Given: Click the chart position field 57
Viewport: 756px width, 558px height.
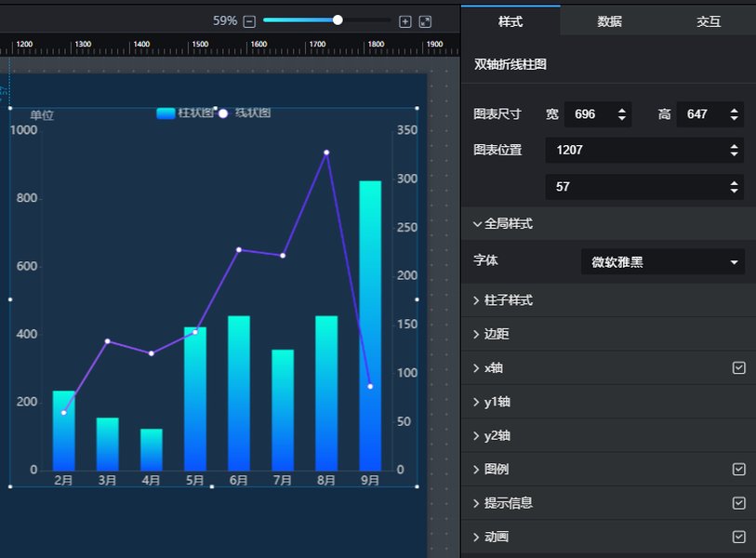Looking at the screenshot, I should pos(644,187).
